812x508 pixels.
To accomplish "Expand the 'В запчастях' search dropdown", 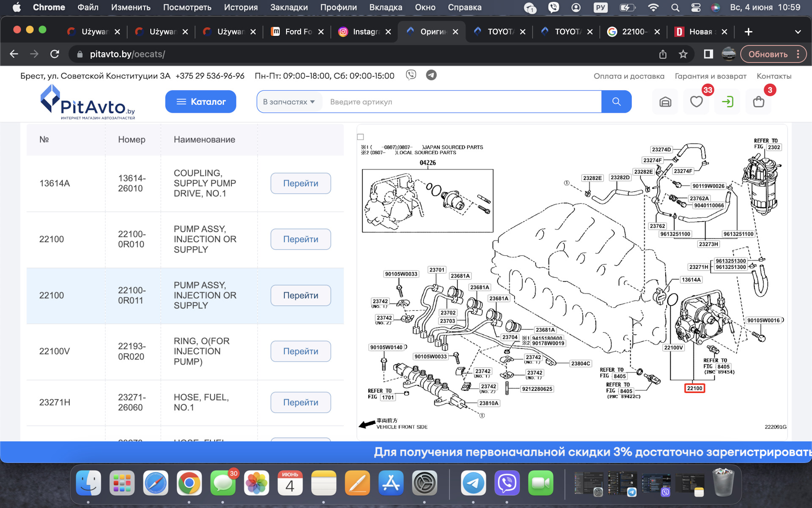I will (289, 102).
